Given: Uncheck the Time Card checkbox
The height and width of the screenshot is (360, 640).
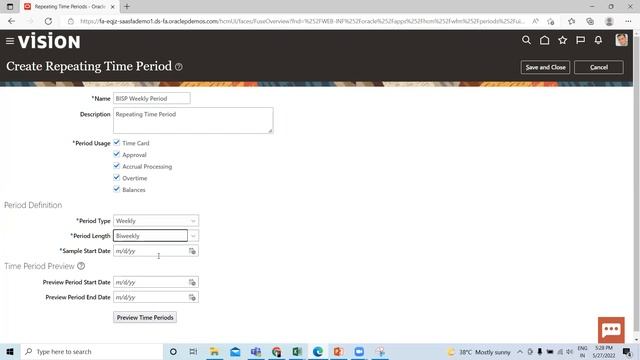Looking at the screenshot, I should [117, 142].
